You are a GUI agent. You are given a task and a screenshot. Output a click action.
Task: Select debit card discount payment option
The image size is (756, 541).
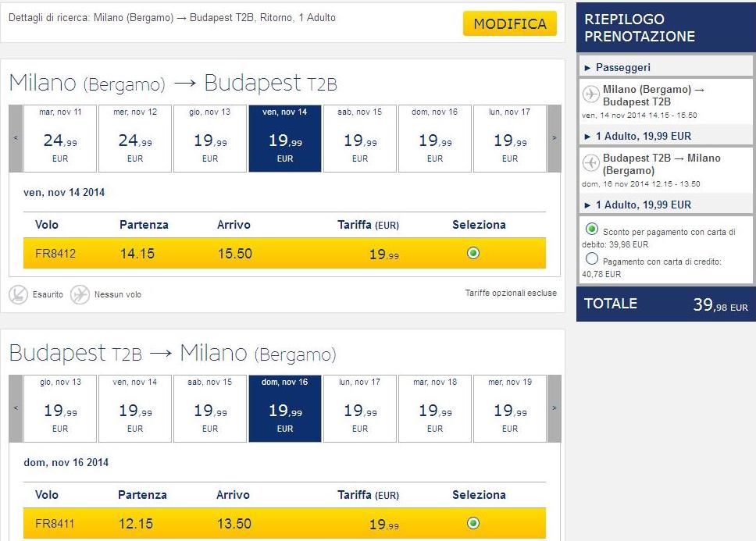[x=591, y=230]
